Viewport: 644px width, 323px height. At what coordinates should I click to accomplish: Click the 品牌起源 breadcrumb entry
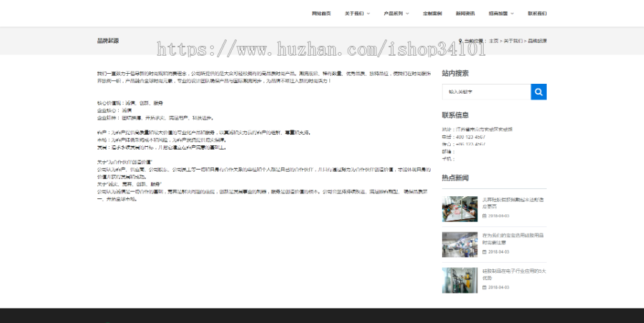pyautogui.click(x=537, y=41)
